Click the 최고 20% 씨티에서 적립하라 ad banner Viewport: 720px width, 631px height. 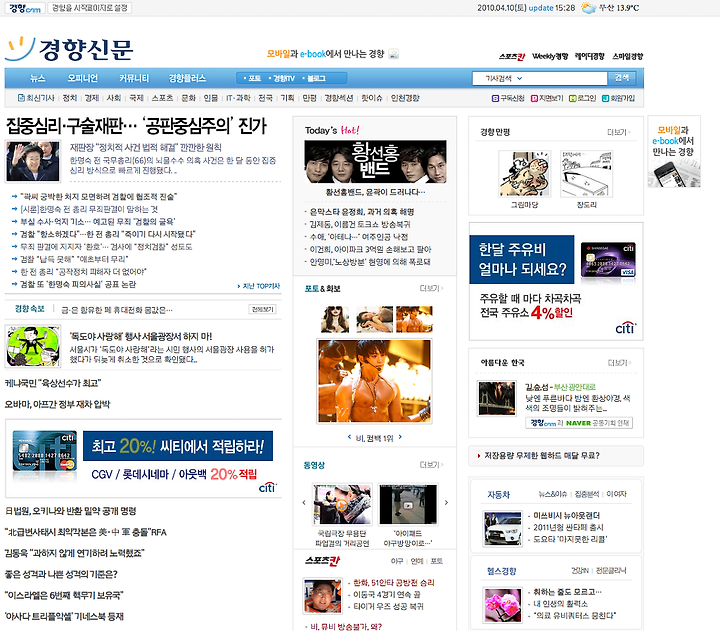[143, 459]
